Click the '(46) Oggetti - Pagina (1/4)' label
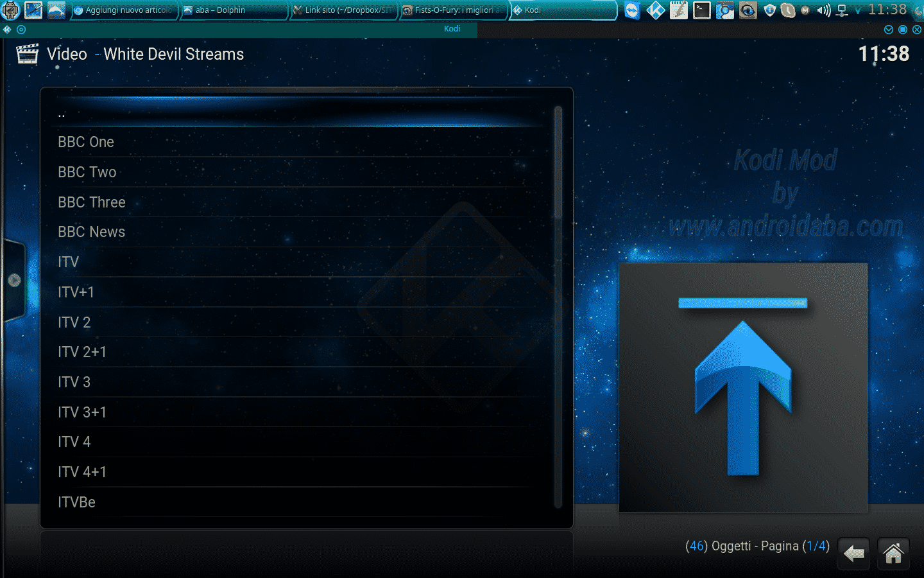Viewport: 924px width, 578px height. 757,546
